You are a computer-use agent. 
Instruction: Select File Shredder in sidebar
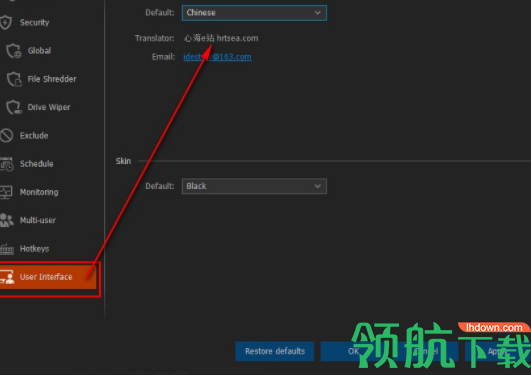coord(52,79)
